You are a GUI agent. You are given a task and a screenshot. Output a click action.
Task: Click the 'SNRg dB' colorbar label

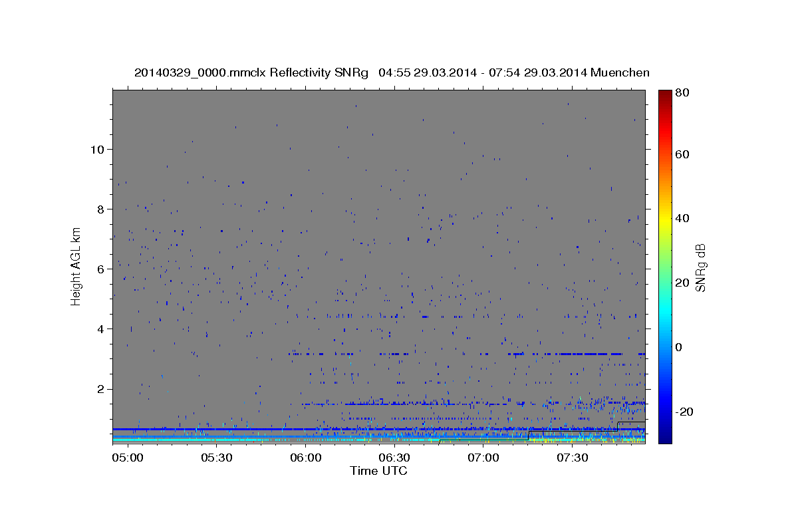pos(700,267)
